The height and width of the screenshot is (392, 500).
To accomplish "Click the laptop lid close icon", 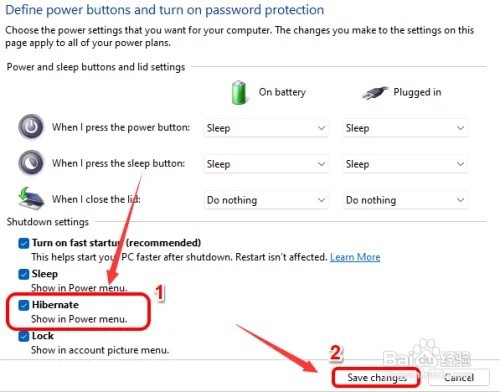I will (x=31, y=199).
